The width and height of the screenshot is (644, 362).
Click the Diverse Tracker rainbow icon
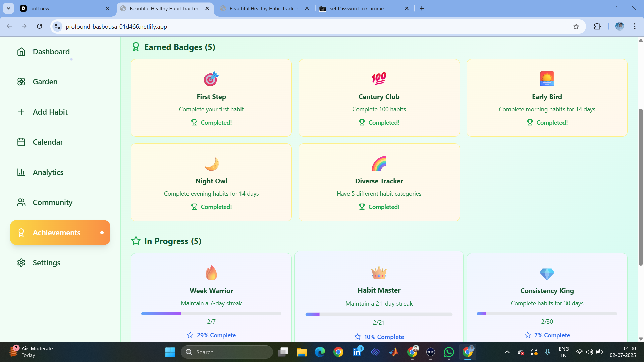[x=379, y=164]
